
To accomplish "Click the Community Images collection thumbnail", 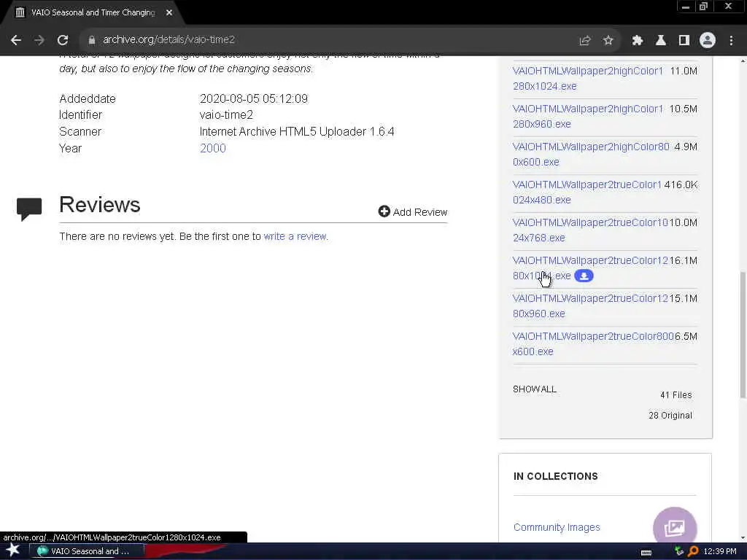I will (x=675, y=526).
